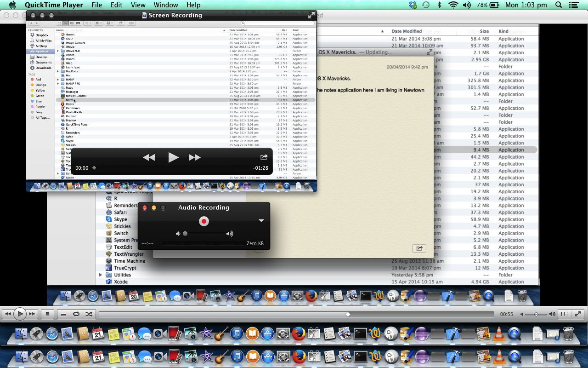This screenshot has height=368, width=588.
Task: Sort by Kind in the large Finder window
Action: (x=503, y=31)
